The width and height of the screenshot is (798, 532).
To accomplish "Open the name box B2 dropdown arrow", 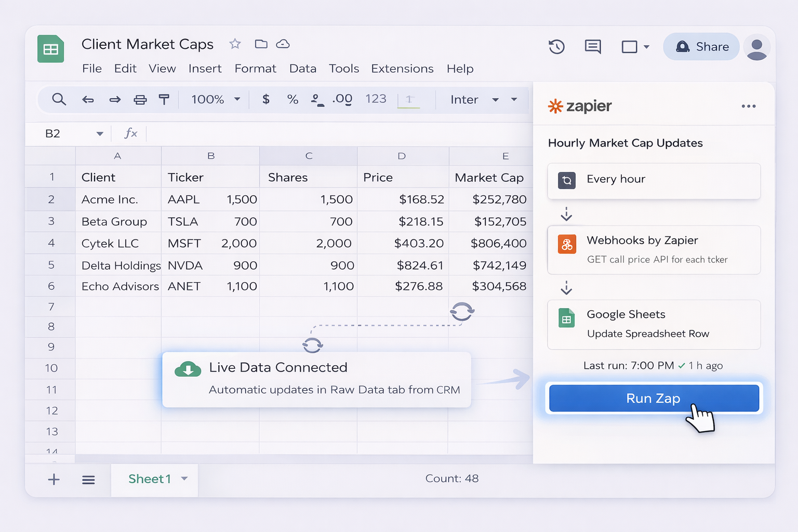I will tap(100, 134).
